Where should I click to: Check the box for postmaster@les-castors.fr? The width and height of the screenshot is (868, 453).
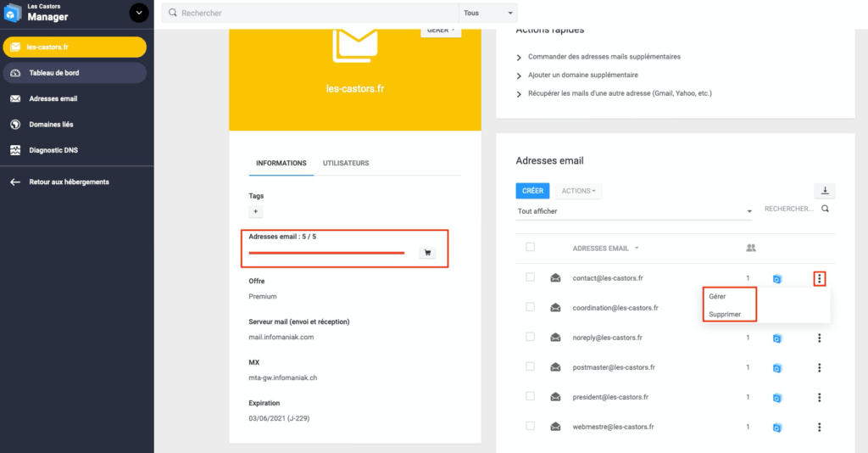531,366
